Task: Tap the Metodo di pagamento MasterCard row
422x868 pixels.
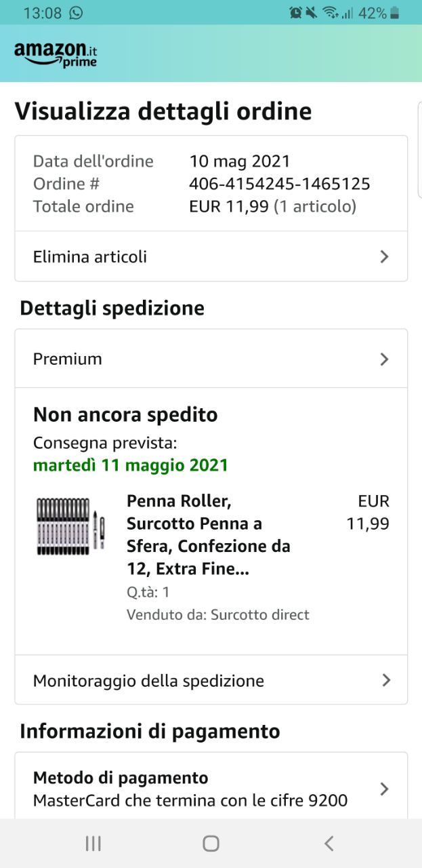Action: click(190, 789)
